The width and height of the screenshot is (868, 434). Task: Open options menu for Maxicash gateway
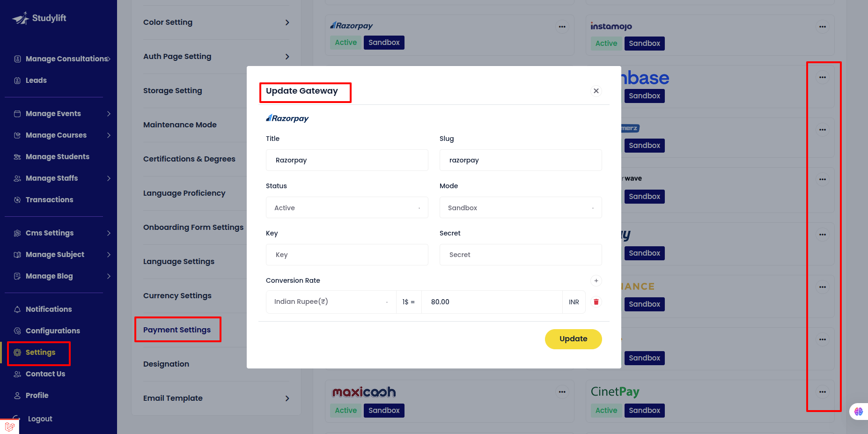click(x=562, y=392)
